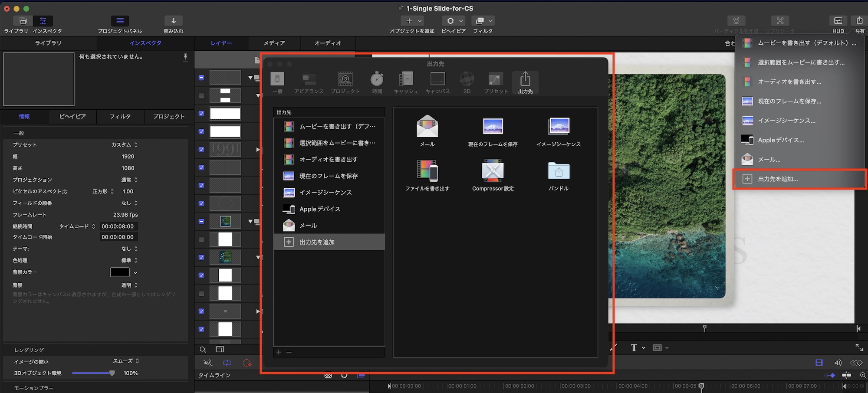Open 一般 preferences pane icon
Image resolution: width=868 pixels, height=393 pixels.
(x=277, y=82)
